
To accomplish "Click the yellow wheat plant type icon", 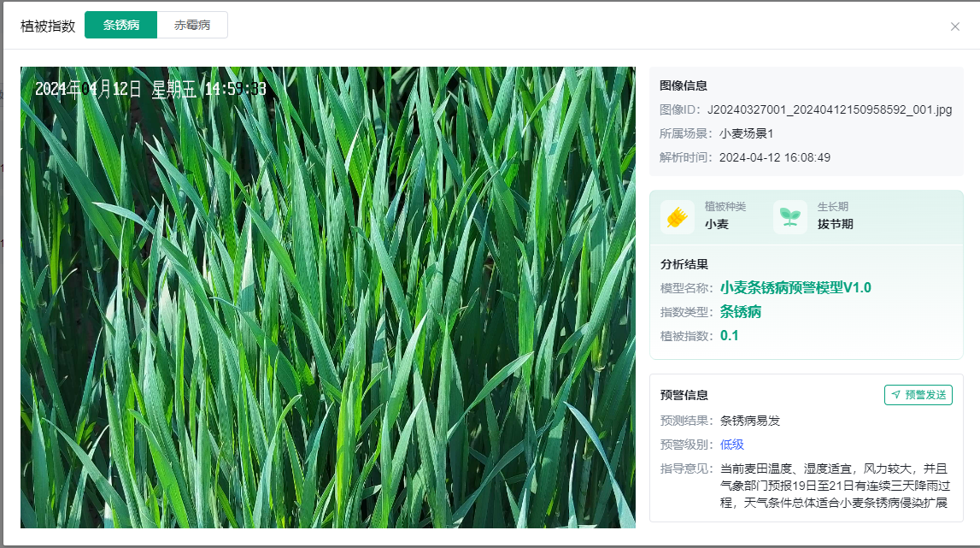I will click(x=677, y=217).
